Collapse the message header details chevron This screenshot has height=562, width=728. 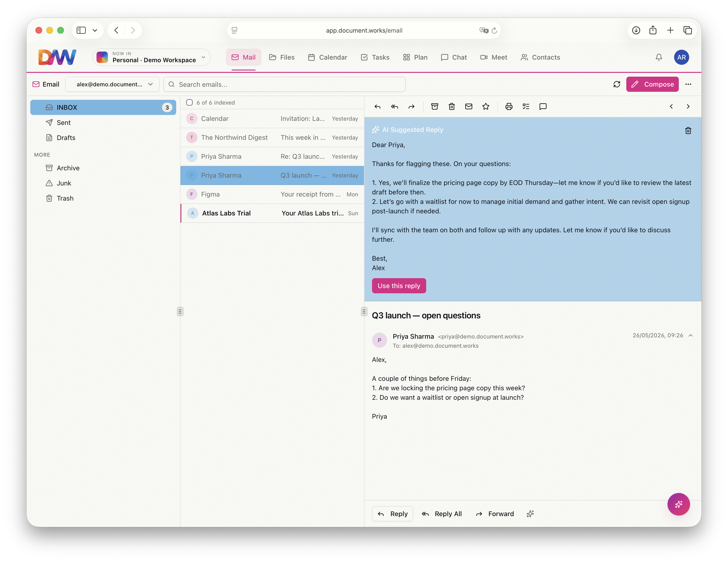point(691,335)
